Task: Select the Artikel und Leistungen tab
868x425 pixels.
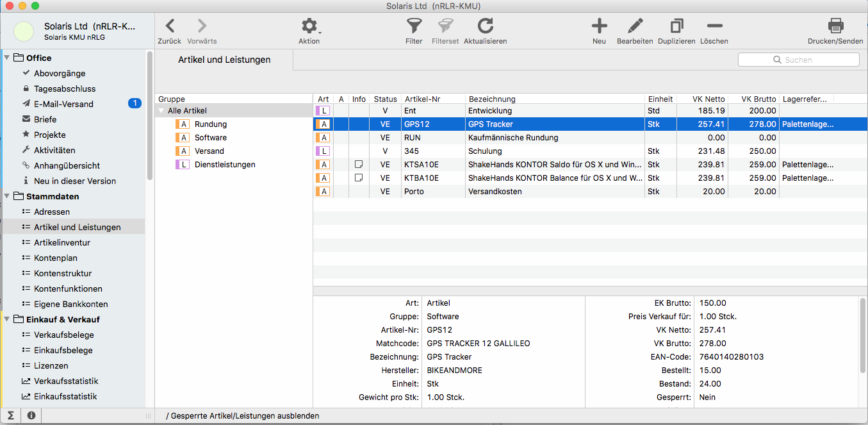Action: point(224,60)
